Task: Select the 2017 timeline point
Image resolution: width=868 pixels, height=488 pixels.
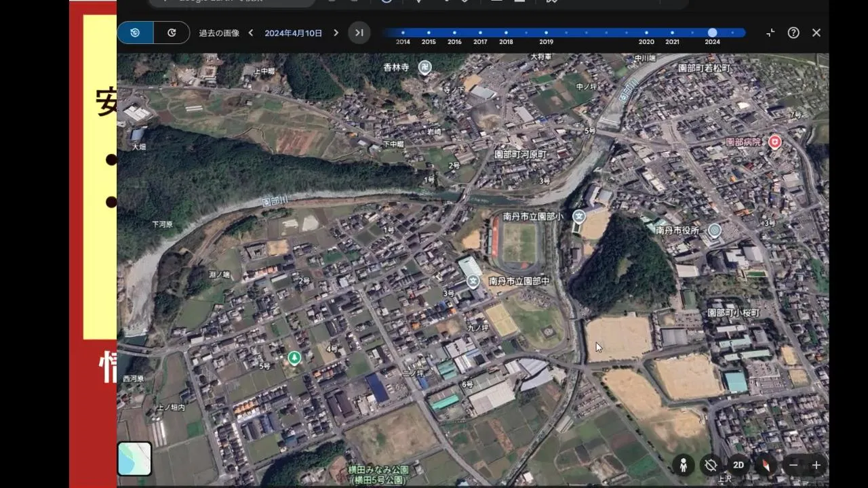Action: point(480,33)
